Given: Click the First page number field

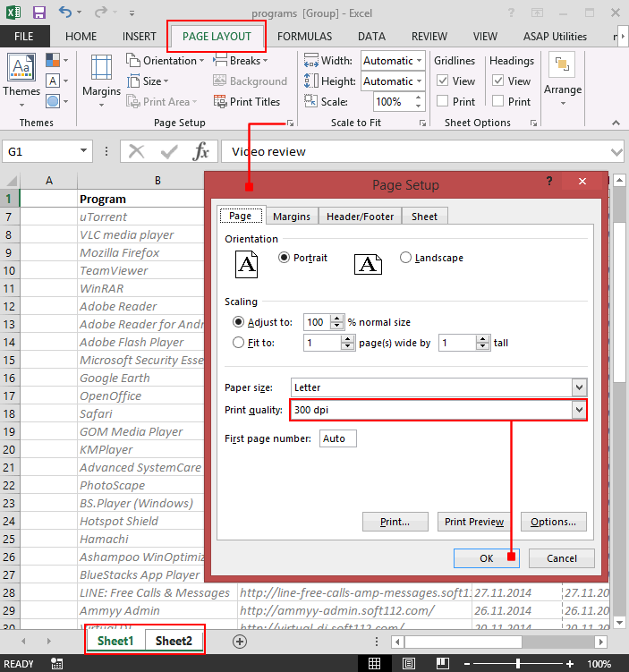Looking at the screenshot, I should click(x=337, y=438).
